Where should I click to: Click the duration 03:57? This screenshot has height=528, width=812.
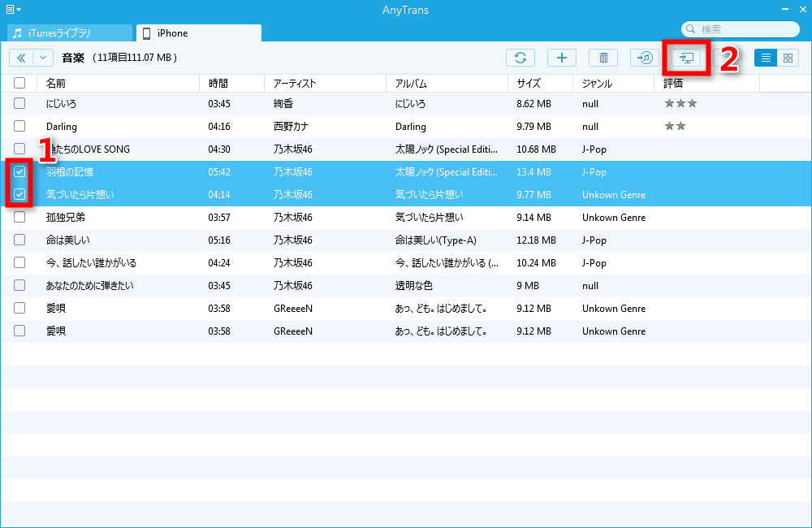click(219, 218)
